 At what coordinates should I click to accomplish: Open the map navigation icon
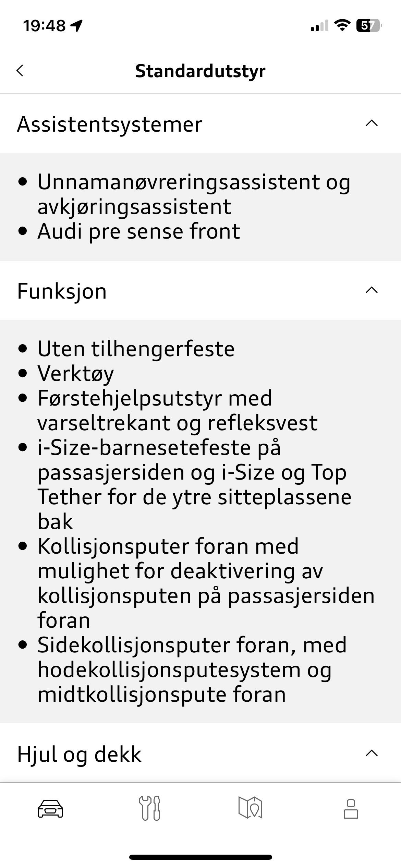pos(250,808)
